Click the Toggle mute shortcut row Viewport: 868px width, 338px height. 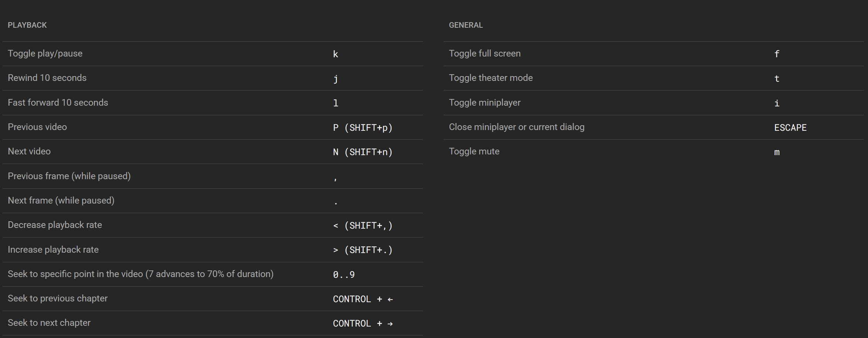point(654,152)
